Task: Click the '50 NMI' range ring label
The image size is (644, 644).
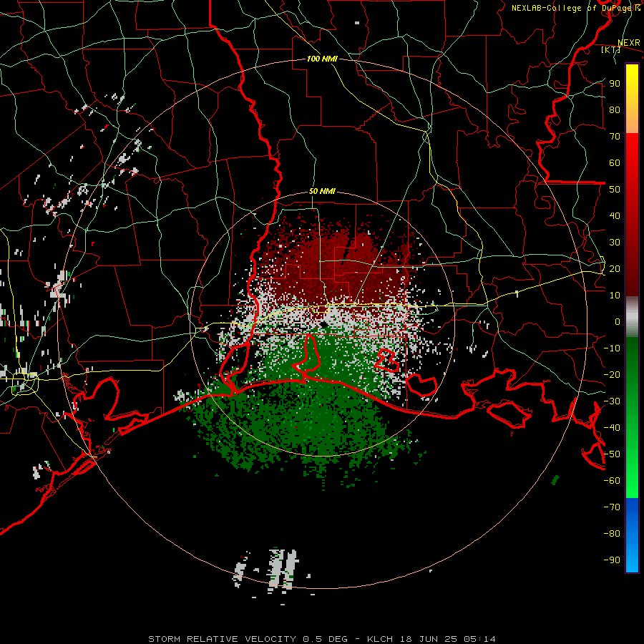Action: [322, 191]
